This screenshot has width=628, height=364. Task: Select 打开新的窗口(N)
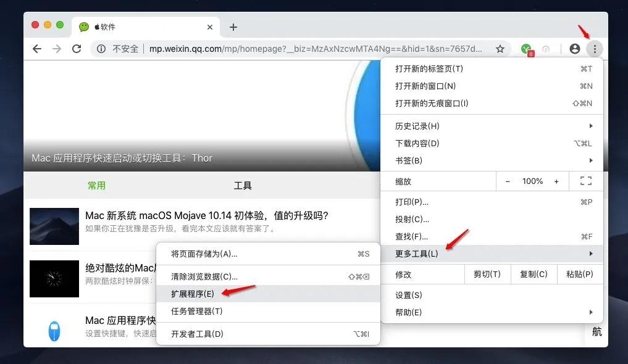pos(492,86)
